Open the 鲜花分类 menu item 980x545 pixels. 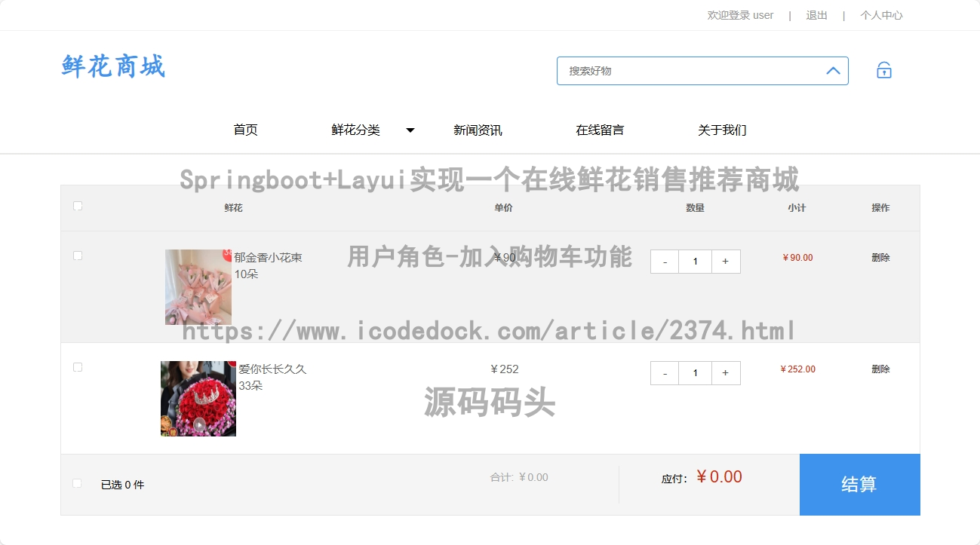355,130
